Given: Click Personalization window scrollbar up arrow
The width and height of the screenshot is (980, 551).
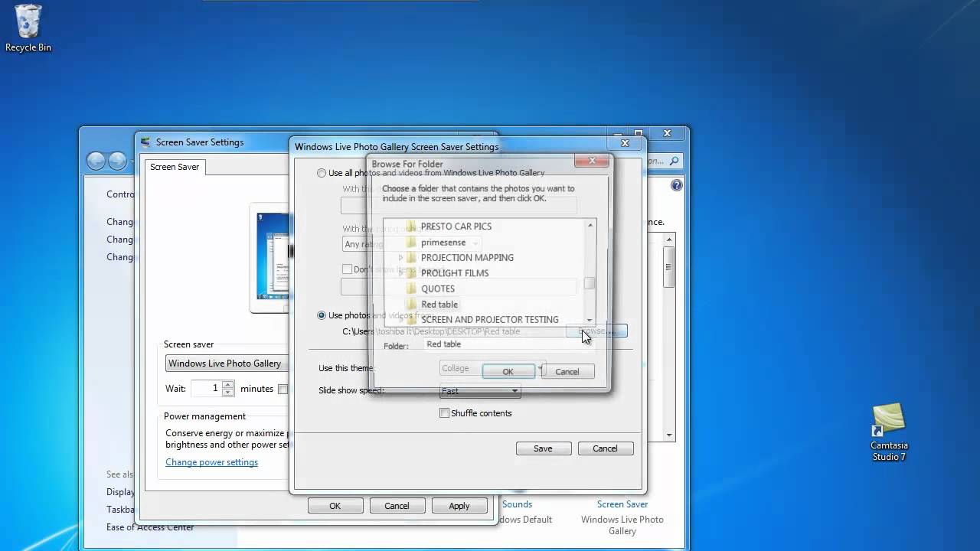Looking at the screenshot, I should click(669, 240).
